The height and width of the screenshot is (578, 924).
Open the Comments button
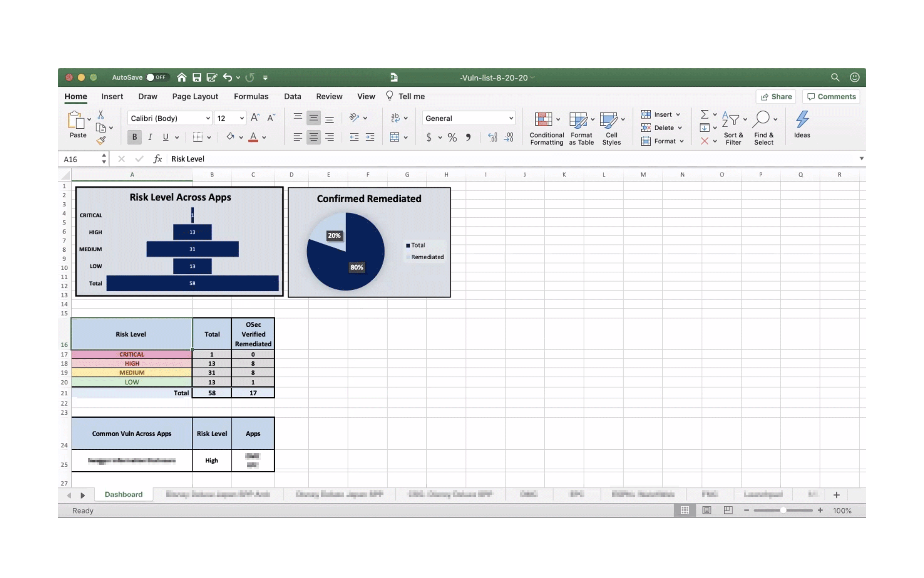coord(831,97)
